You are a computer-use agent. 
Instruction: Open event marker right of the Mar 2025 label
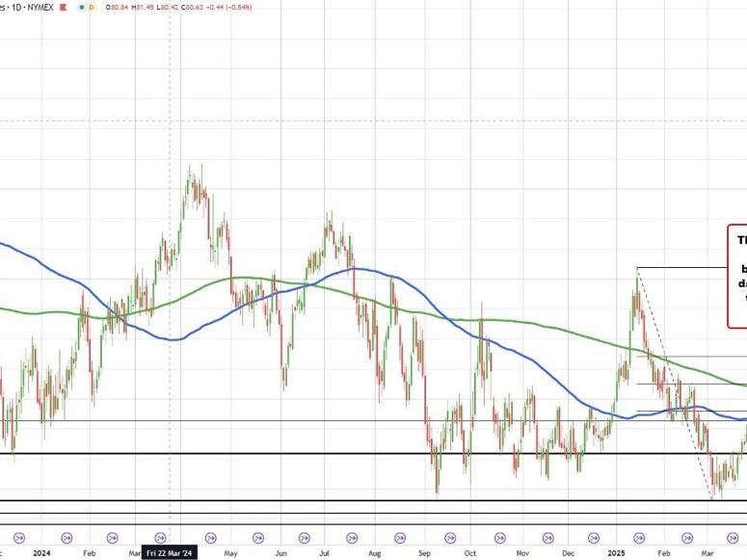(x=734, y=538)
